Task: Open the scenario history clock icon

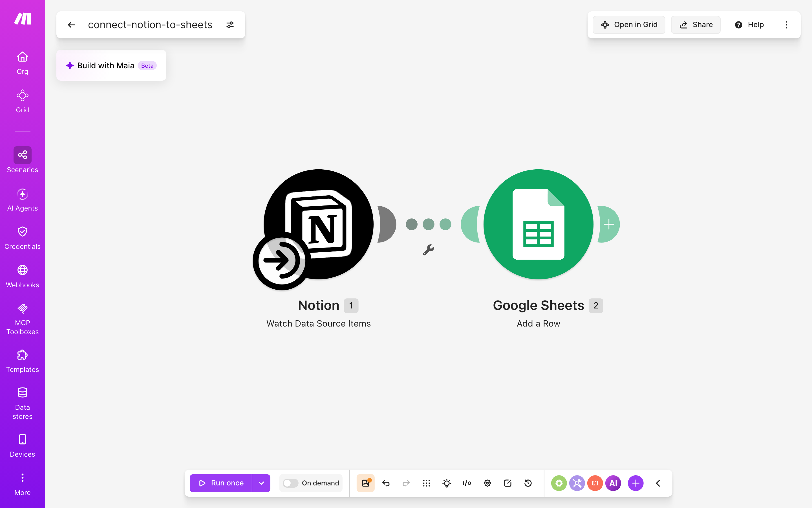Action: tap(528, 483)
